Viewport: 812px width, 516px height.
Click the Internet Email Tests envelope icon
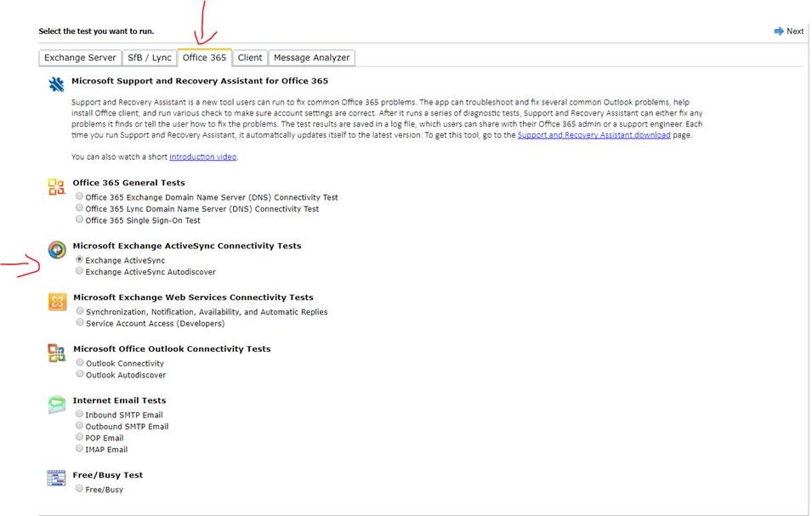57,405
